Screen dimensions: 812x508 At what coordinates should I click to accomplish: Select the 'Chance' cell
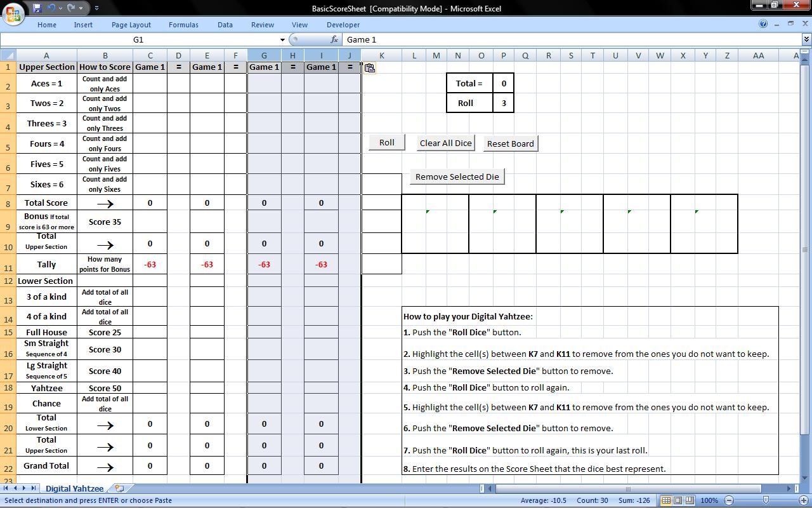(x=46, y=403)
